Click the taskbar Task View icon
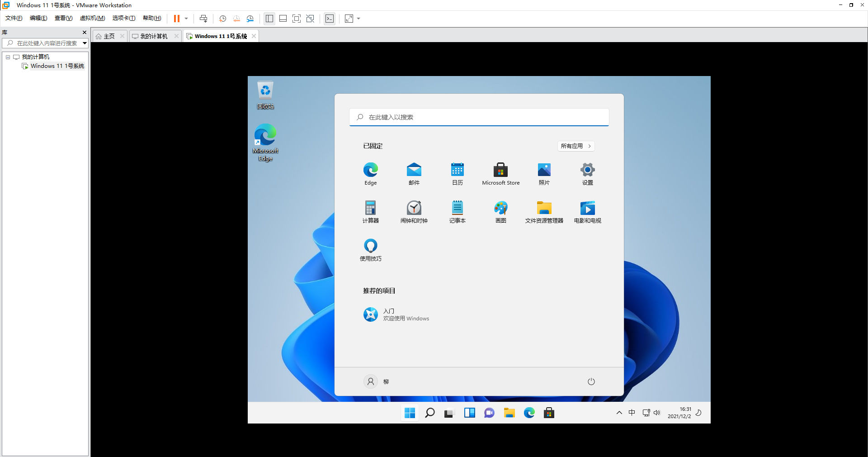The image size is (868, 457). click(x=448, y=413)
